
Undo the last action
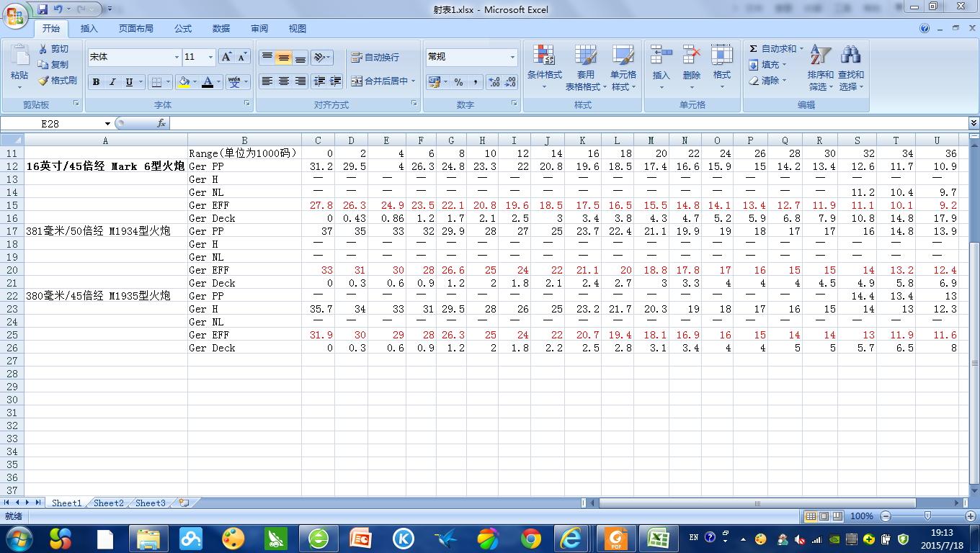click(x=58, y=9)
